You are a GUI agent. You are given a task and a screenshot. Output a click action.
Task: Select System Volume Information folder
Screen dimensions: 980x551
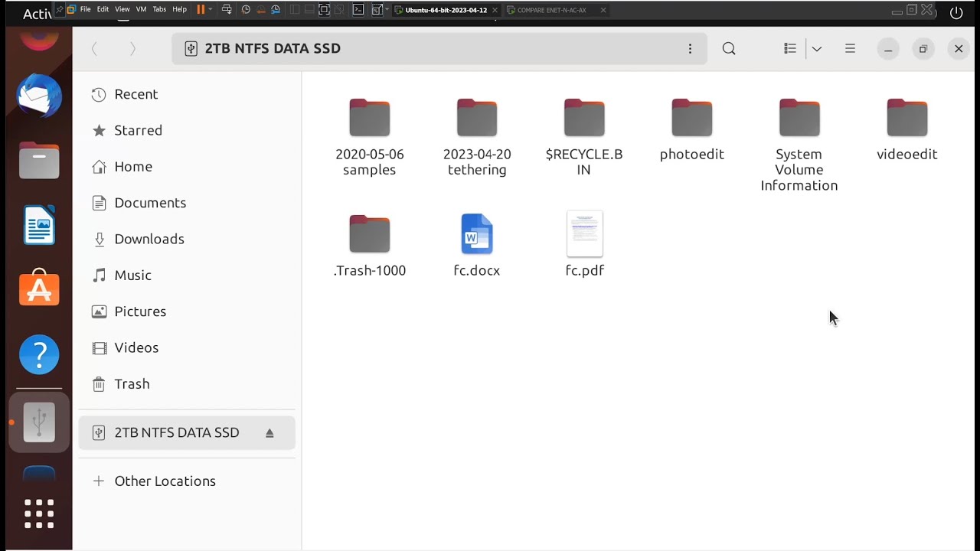[x=799, y=145]
